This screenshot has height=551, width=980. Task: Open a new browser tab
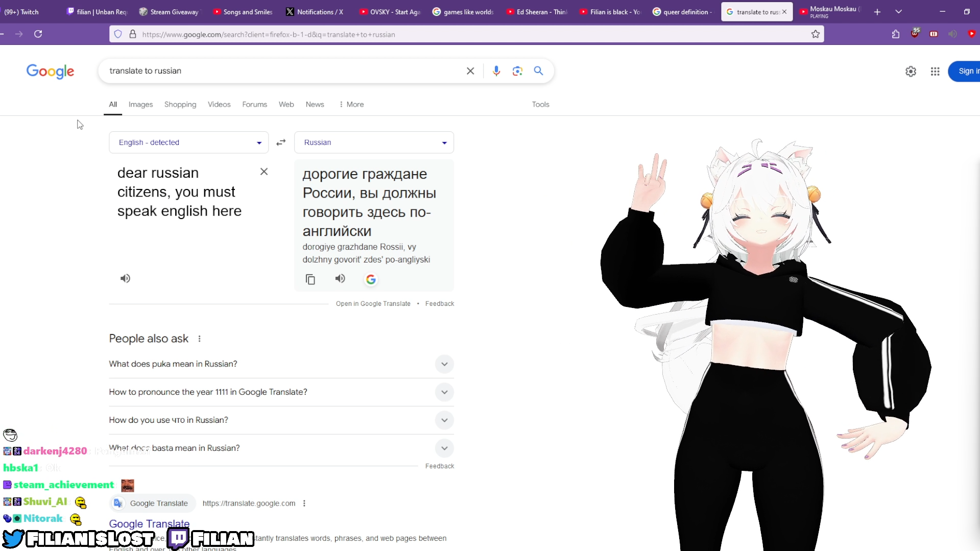coord(877,12)
